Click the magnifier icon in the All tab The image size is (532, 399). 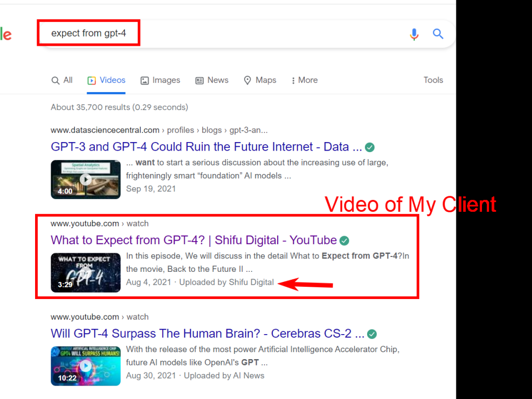coord(55,80)
